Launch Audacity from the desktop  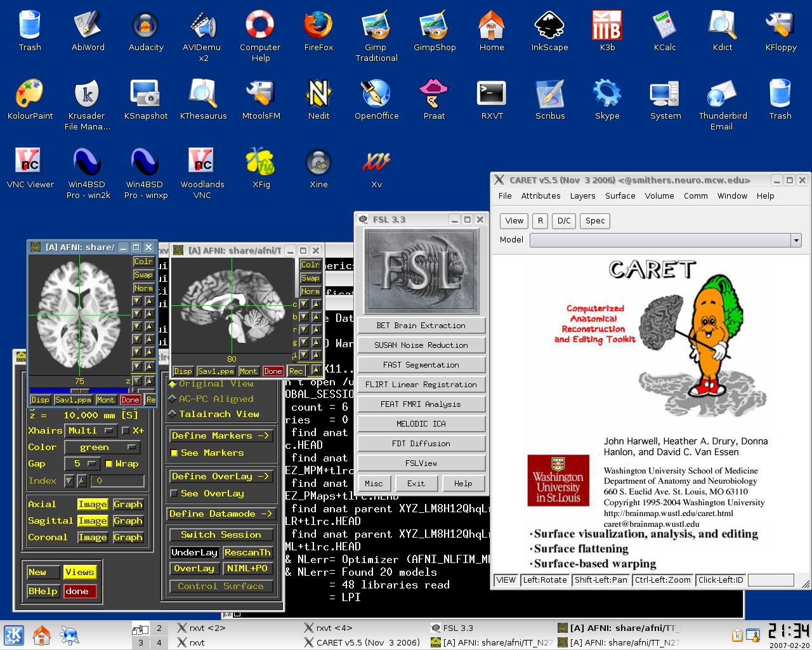(146, 30)
